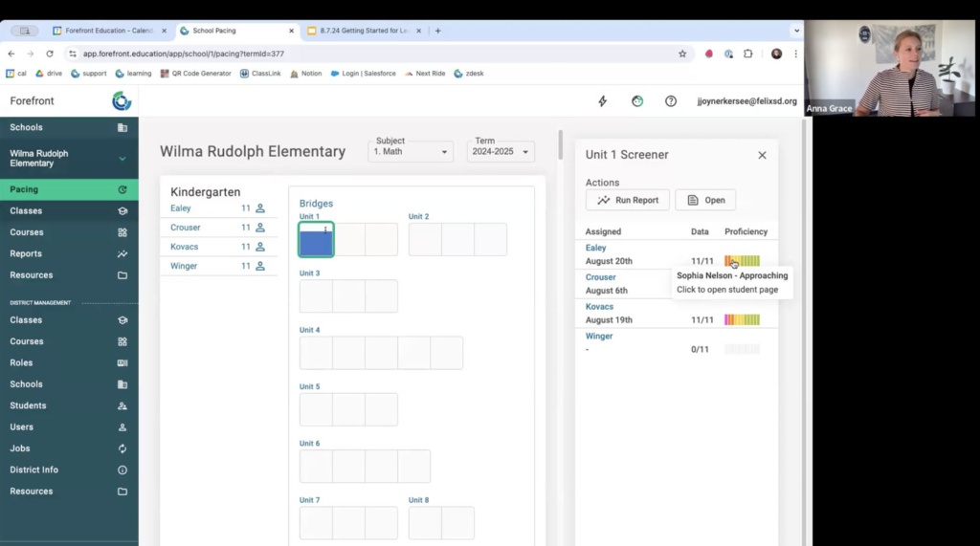The height and width of the screenshot is (546, 980).
Task: Open the lightning bolt quick actions icon
Action: click(x=603, y=101)
